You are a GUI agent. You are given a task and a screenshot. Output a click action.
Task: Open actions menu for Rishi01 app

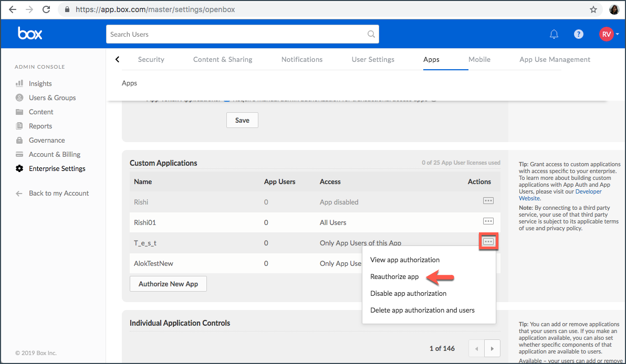[x=488, y=221]
